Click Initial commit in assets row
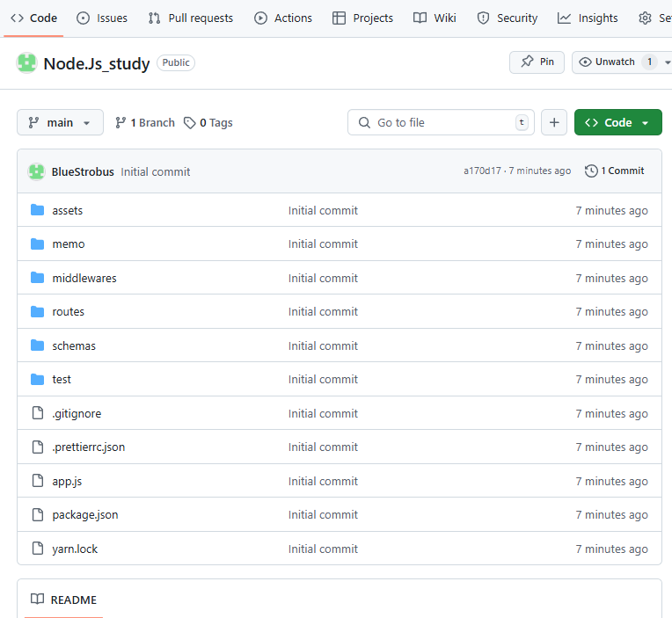The width and height of the screenshot is (672, 618). [323, 210]
